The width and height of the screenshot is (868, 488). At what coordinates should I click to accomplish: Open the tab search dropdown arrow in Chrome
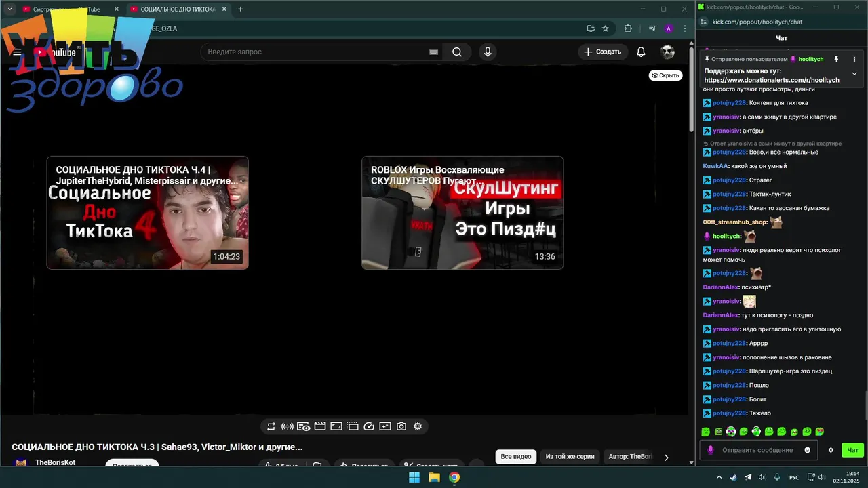point(9,9)
